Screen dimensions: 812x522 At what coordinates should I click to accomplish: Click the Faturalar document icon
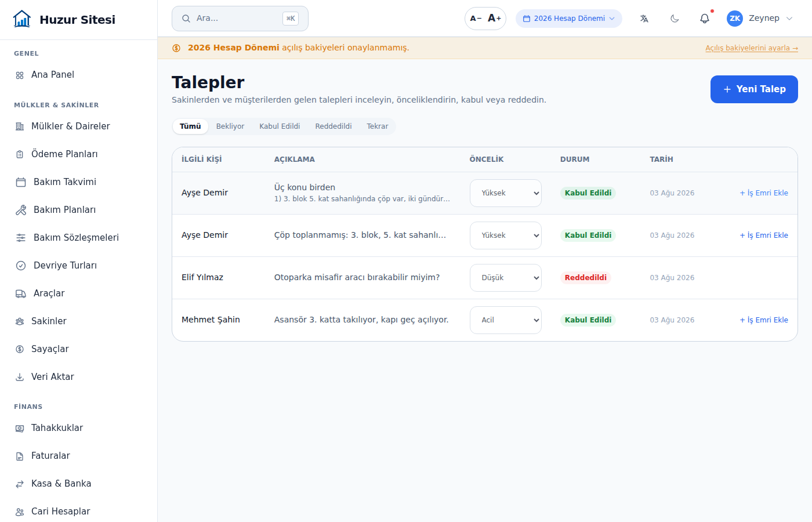coord(20,456)
